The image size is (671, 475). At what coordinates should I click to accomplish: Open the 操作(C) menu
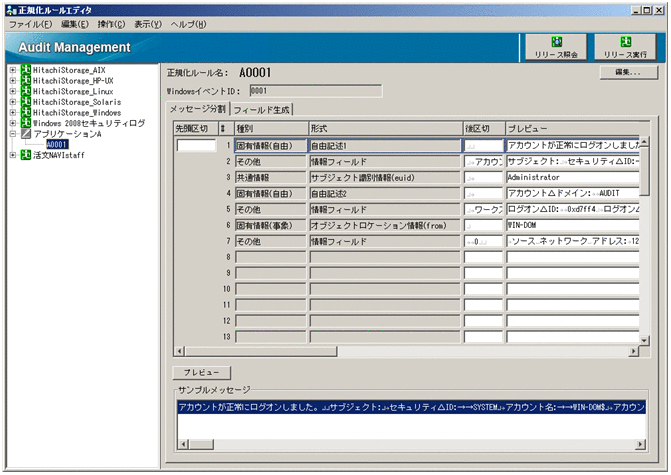(x=109, y=23)
